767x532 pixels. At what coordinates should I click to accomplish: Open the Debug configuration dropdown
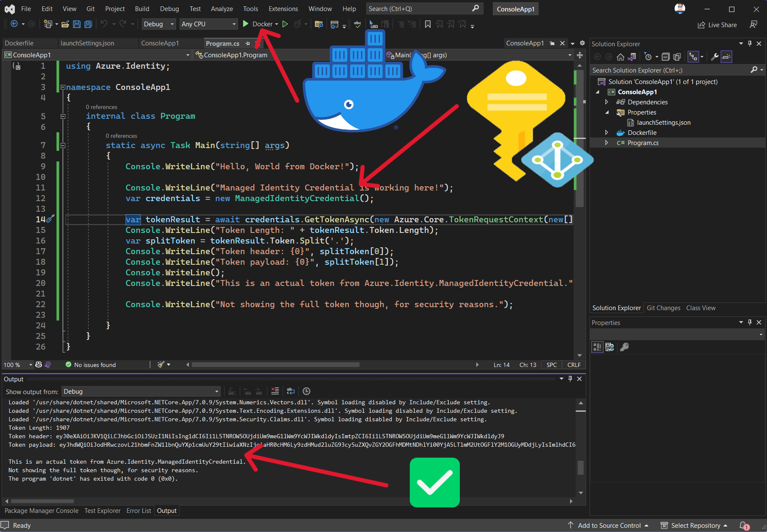point(159,24)
